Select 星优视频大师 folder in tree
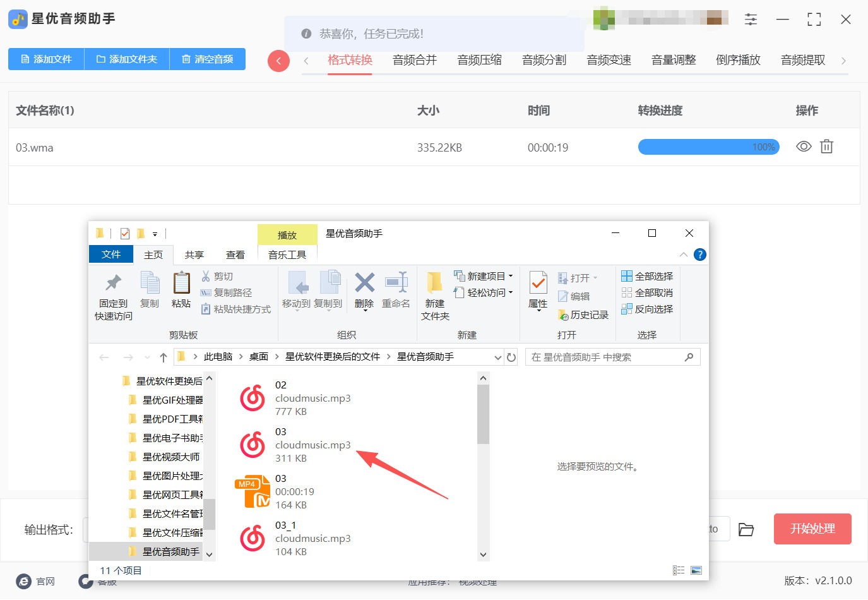 tap(165, 457)
